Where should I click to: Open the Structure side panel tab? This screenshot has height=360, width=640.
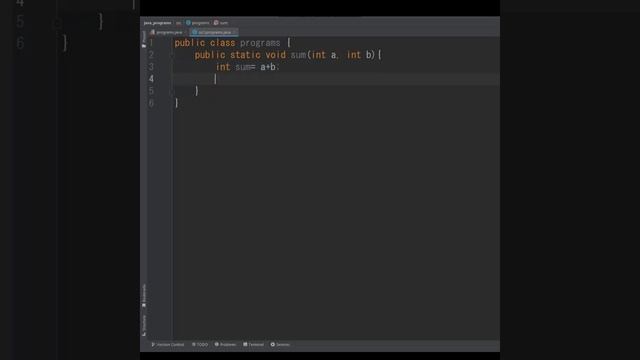point(144,325)
